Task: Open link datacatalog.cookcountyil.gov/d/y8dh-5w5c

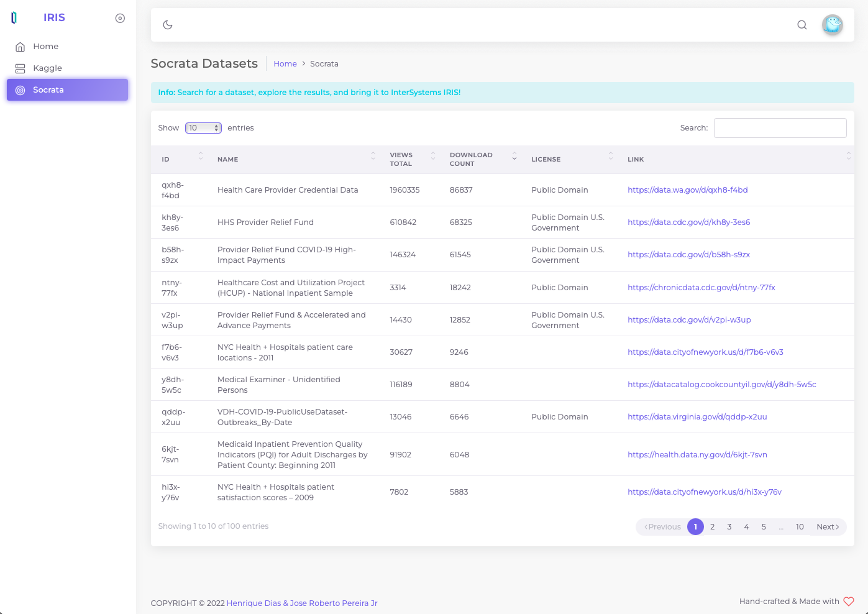Action: 722,385
